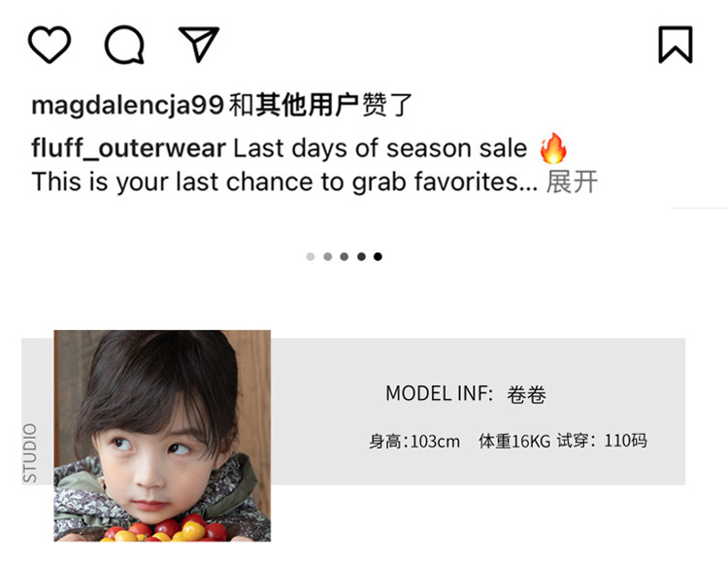Tap the 试穿:110码 size text
The width and height of the screenshot is (728, 561).
click(x=602, y=441)
